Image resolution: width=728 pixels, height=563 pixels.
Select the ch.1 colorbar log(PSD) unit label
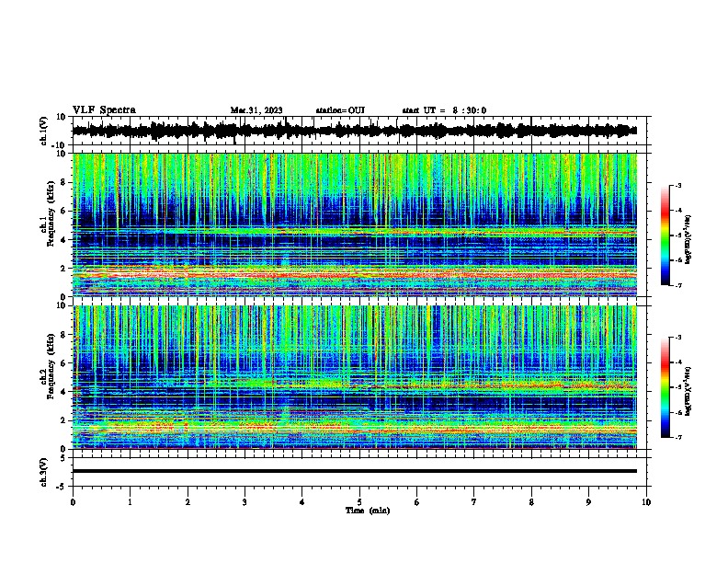pyautogui.click(x=688, y=239)
